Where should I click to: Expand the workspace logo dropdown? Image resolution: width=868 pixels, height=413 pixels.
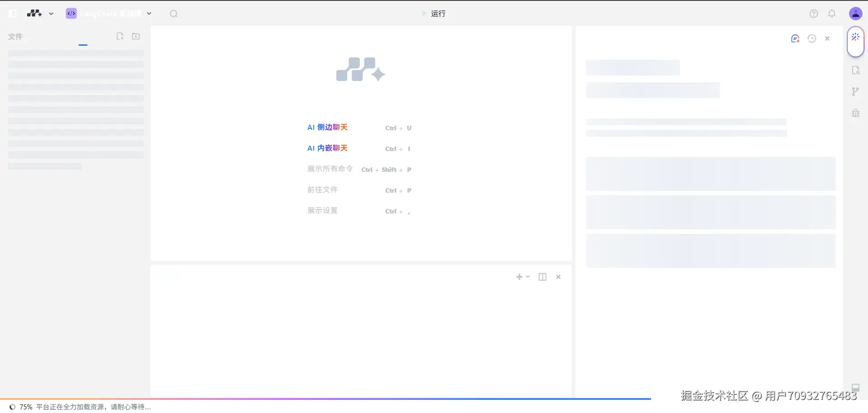[x=51, y=14]
